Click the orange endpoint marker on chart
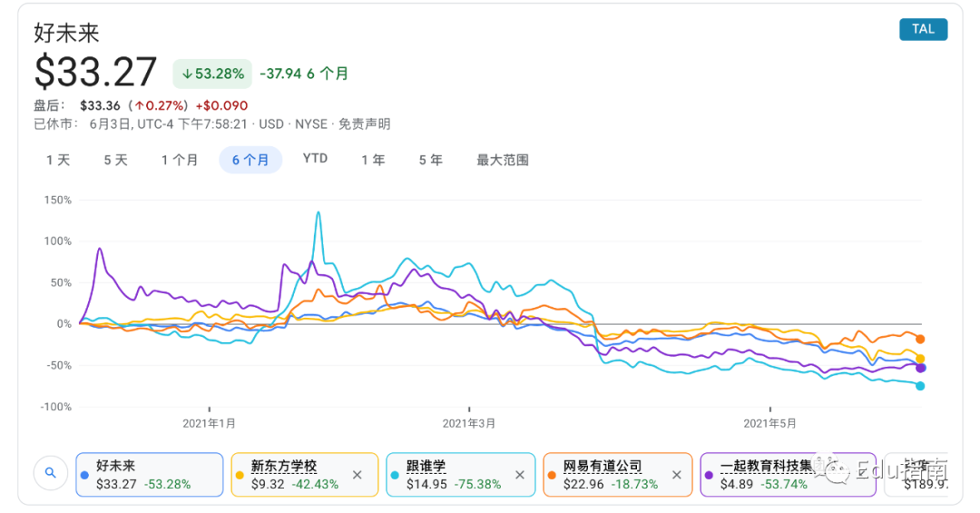Image resolution: width=980 pixels, height=513 pixels. 920,339
